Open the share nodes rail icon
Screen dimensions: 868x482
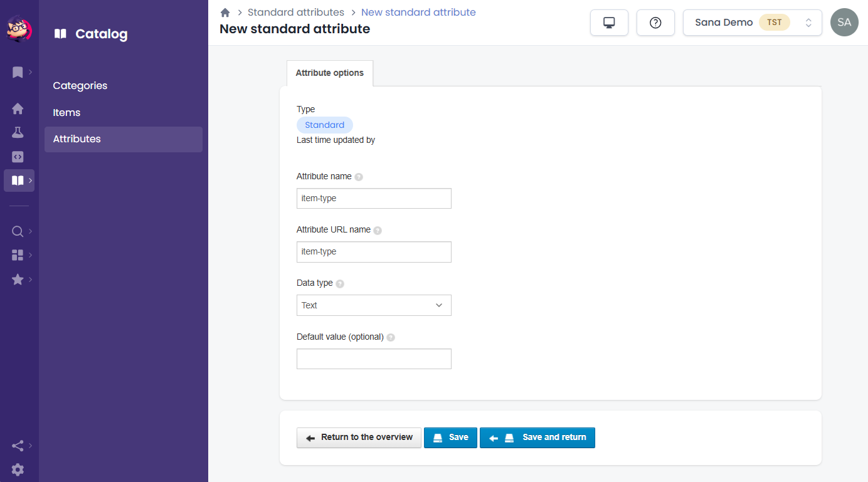point(18,446)
